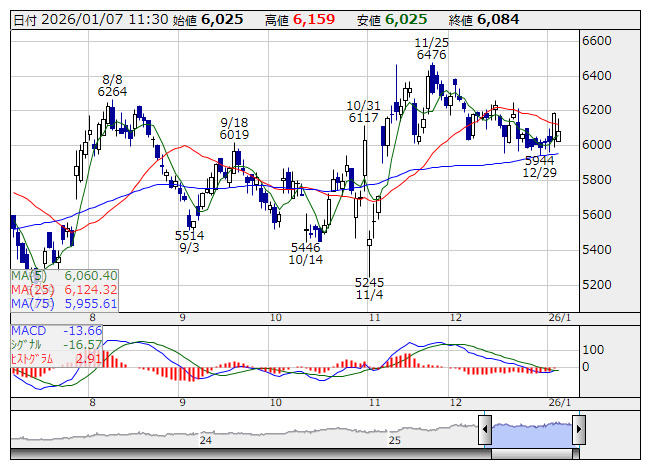This screenshot has height=470, width=653.
Task: Click the overview chart near year 25
Action: pos(395,432)
